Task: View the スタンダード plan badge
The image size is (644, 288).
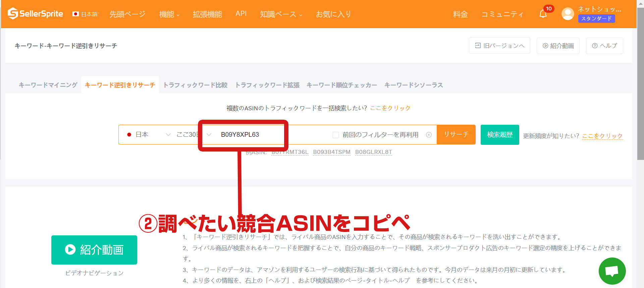Action: coord(596,19)
